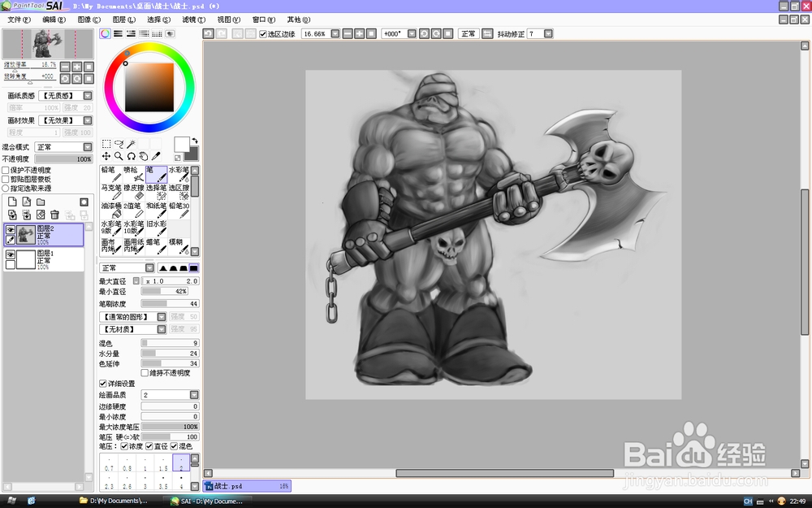Screen dimensions: 812x508
Task: Click the Windows Start button
Action: 11,501
